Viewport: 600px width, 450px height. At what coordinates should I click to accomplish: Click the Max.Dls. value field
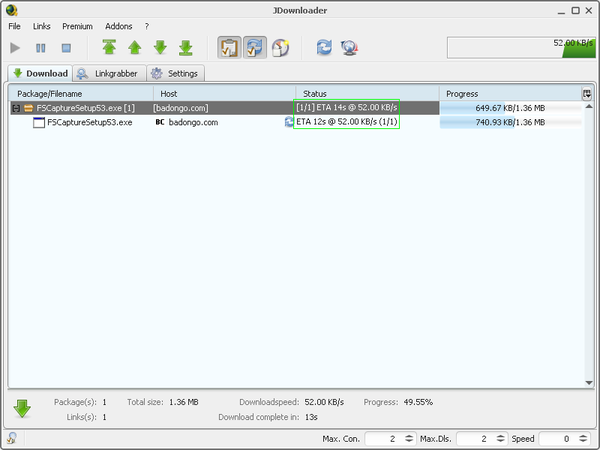[x=476, y=439]
